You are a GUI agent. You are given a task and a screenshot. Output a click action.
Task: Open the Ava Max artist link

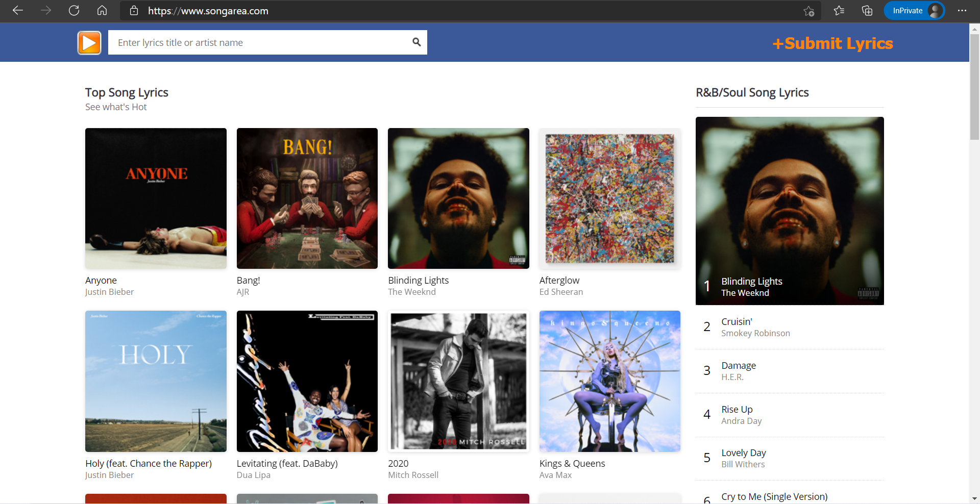pos(555,475)
